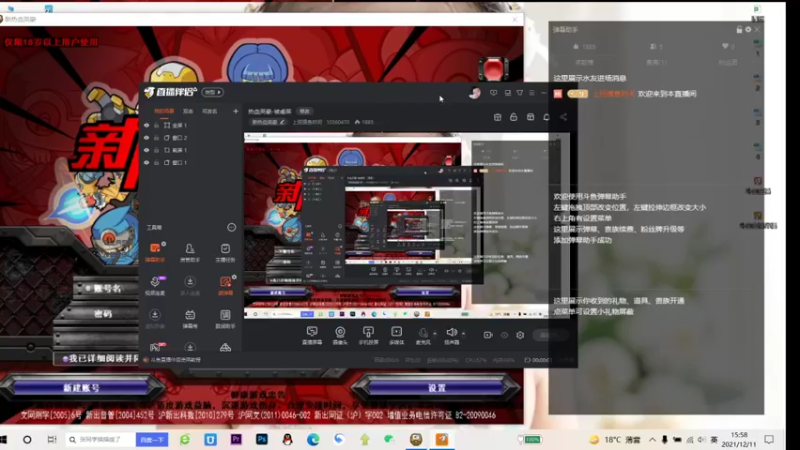Lock the 全屏 1 source

[x=157, y=125]
